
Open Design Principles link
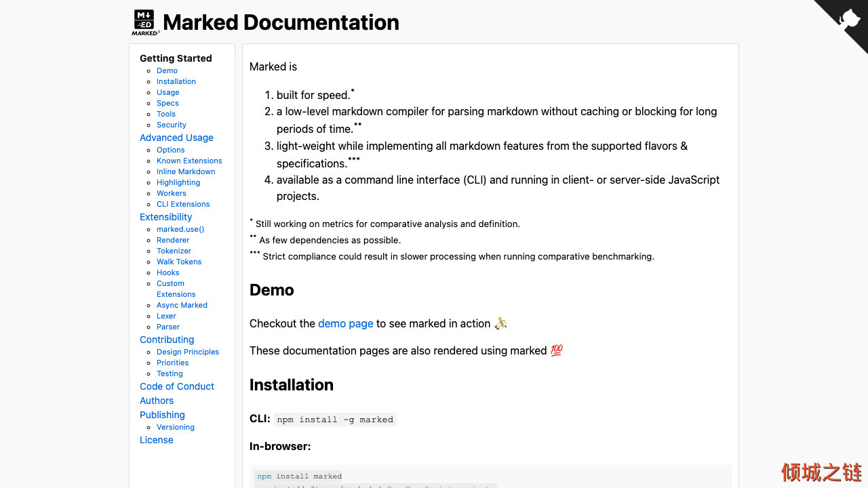click(x=188, y=352)
